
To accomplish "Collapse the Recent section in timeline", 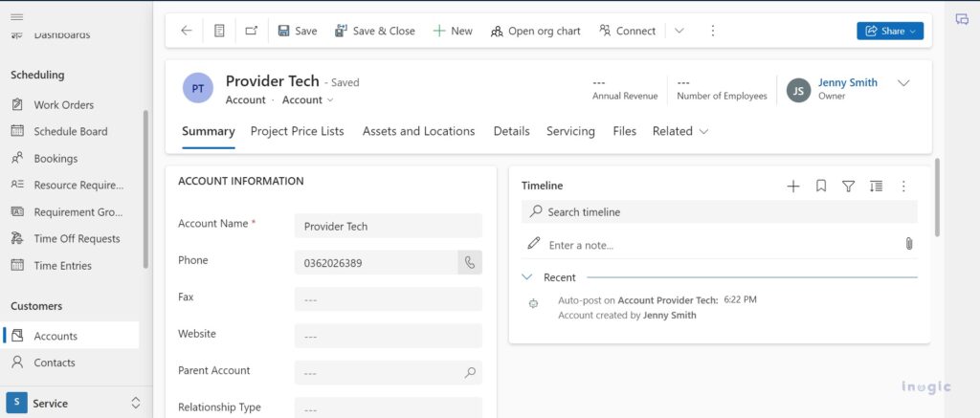I will (527, 277).
